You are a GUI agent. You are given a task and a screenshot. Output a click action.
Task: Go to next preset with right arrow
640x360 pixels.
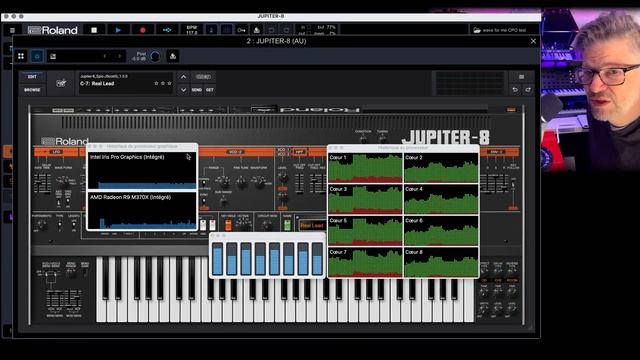120,56
